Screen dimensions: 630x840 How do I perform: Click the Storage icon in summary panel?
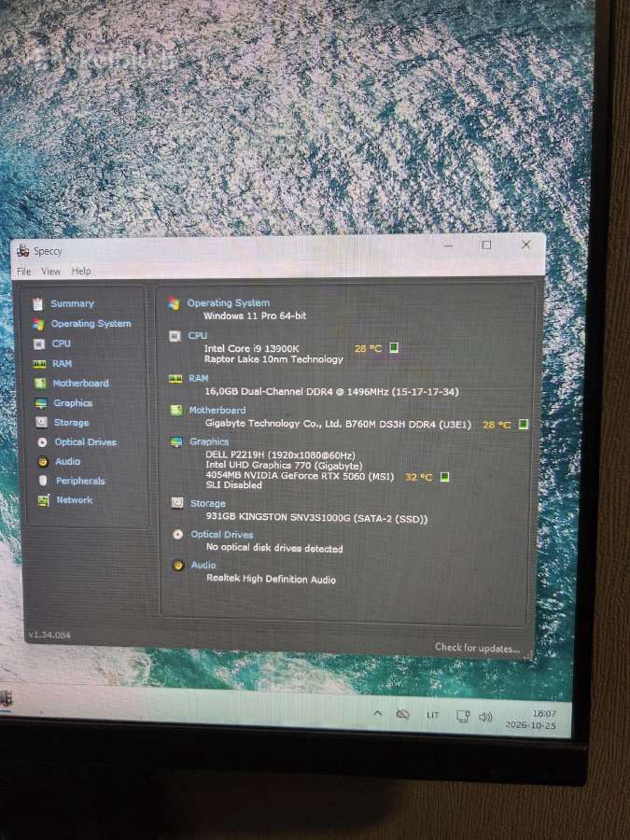coord(177,504)
